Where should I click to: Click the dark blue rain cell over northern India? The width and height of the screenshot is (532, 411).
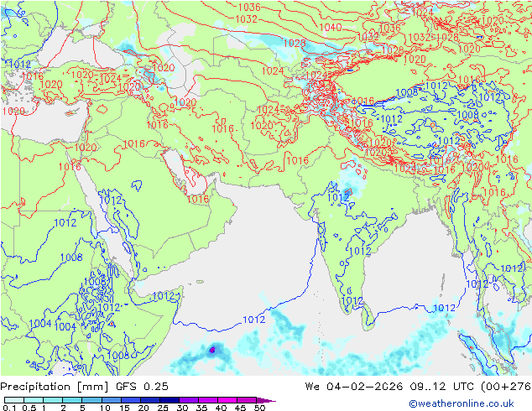[347, 191]
